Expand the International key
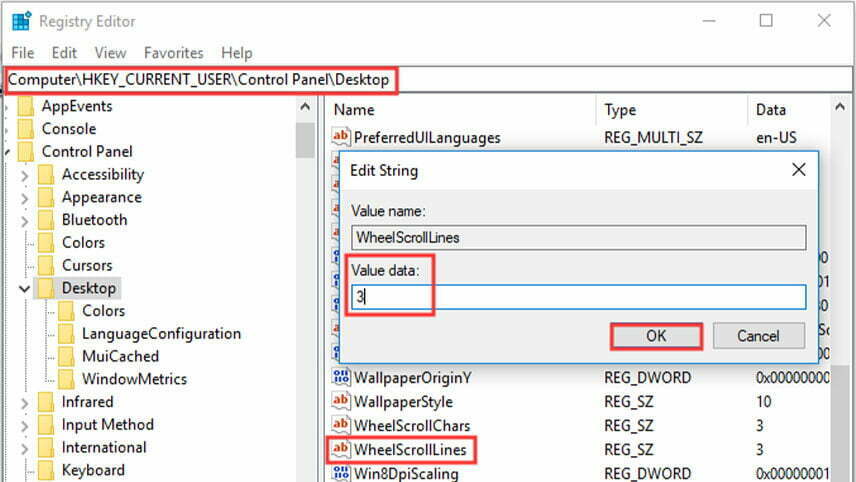Screen dimensions: 856x482 (24, 449)
